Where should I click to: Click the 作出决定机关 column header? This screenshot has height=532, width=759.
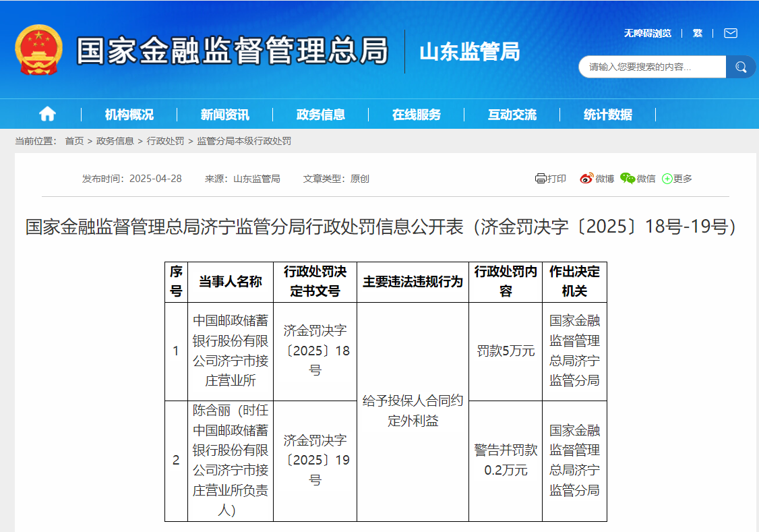(x=574, y=282)
